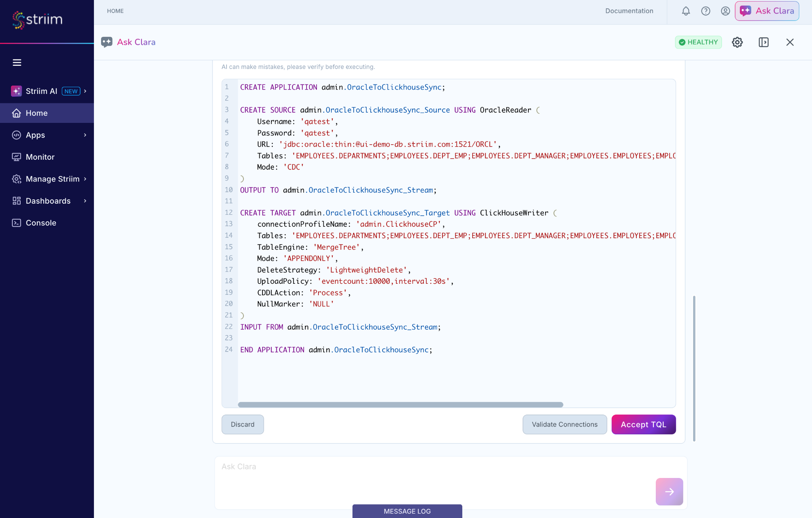The image size is (812, 518).
Task: Click the 'OracleReader' text on line 3
Action: (x=506, y=110)
